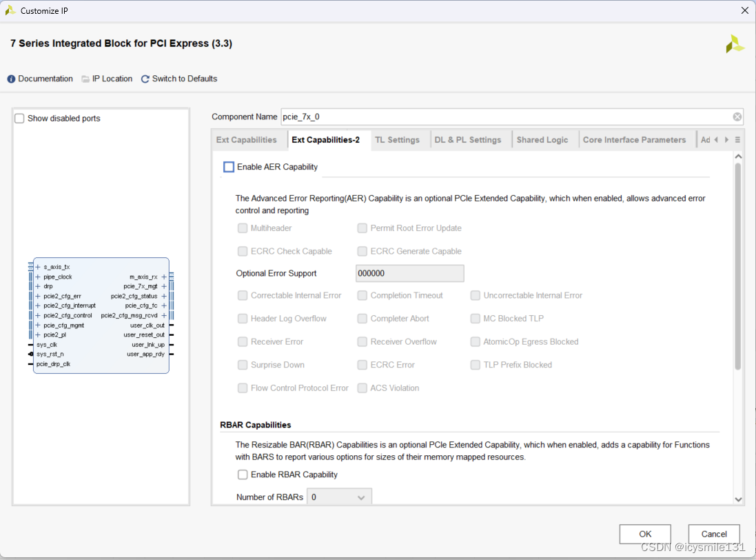
Task: Click the OK button
Action: tap(645, 534)
